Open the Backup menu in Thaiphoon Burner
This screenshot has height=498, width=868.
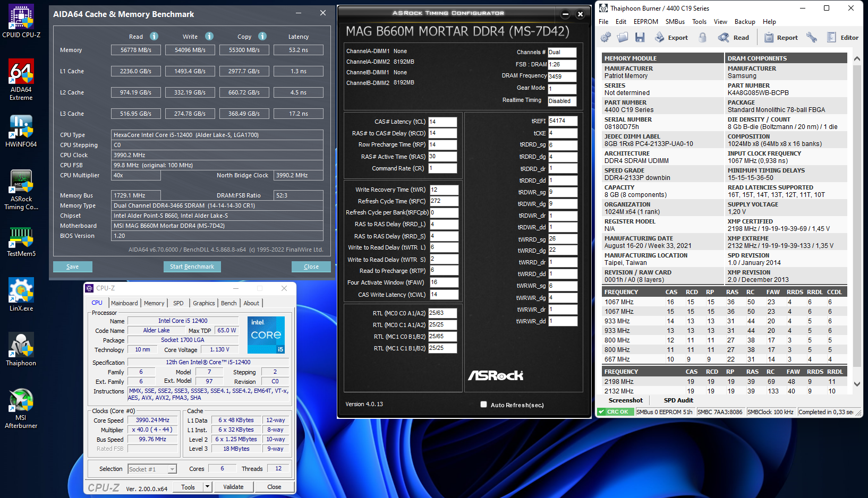click(x=745, y=22)
